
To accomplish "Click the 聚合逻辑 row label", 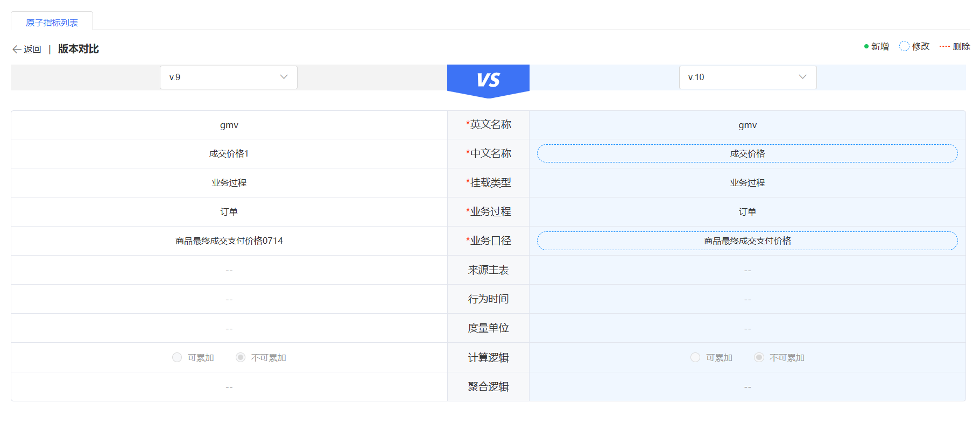I will (489, 386).
